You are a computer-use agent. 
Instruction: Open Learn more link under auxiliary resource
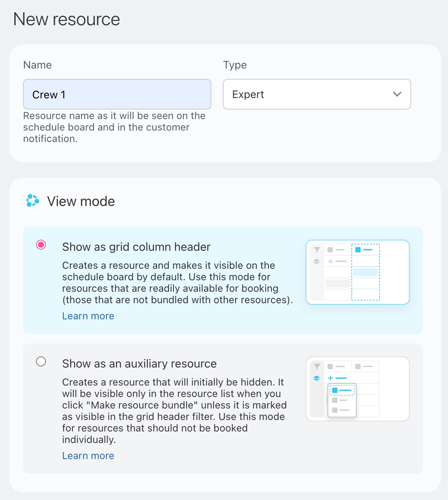coord(88,456)
